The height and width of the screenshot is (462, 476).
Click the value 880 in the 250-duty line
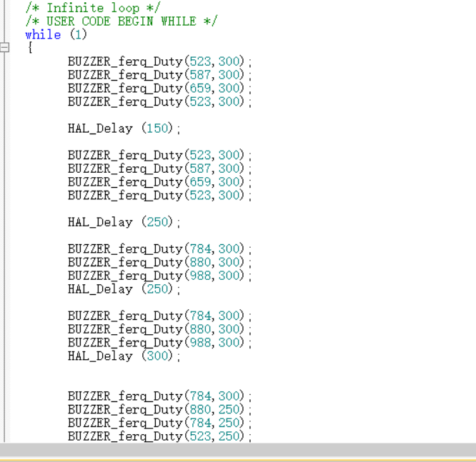pos(200,410)
